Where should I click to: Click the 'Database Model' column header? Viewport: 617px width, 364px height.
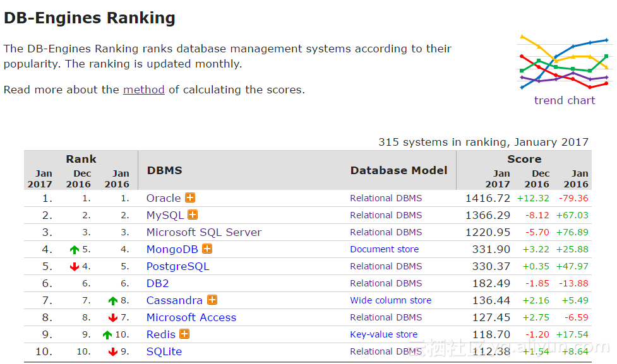[399, 170]
